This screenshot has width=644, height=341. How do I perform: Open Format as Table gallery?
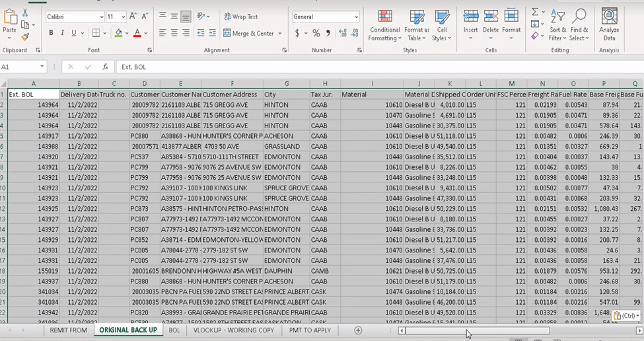pos(417,25)
